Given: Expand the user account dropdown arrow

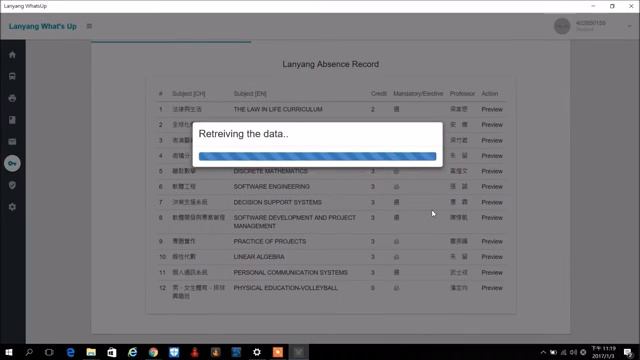Looking at the screenshot, I should [629, 26].
